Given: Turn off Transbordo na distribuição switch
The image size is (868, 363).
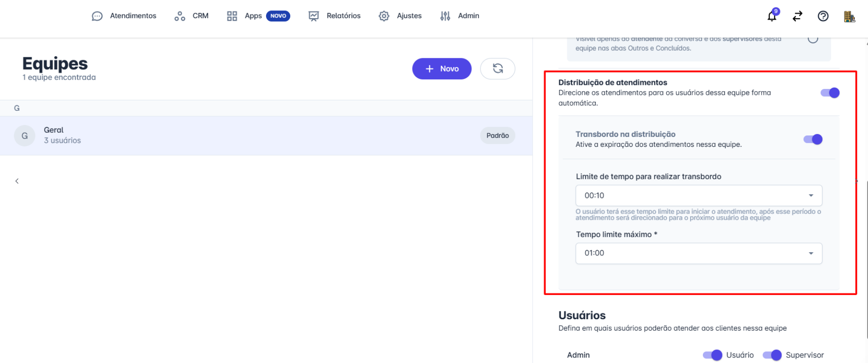Looking at the screenshot, I should pos(812,140).
